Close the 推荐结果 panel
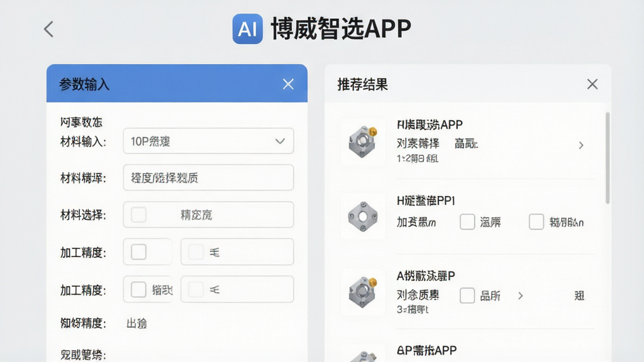This screenshot has height=362, width=644. coord(592,84)
